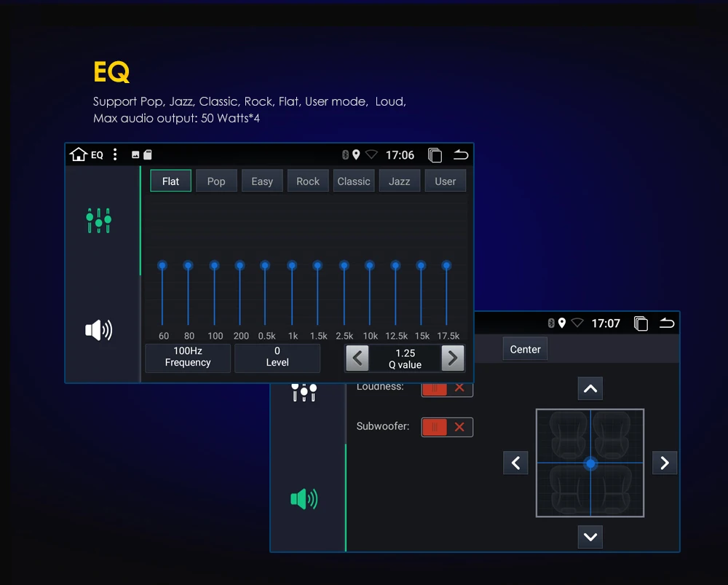Shift sound balance right with right chevron
728x585 pixels.
click(665, 463)
